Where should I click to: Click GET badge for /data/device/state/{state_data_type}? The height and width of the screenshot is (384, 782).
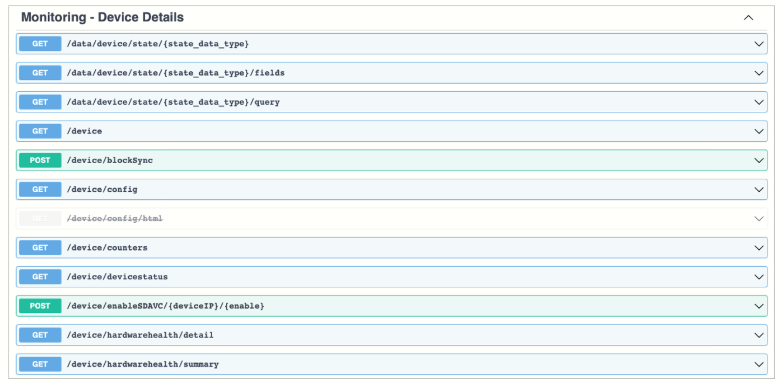click(40, 44)
